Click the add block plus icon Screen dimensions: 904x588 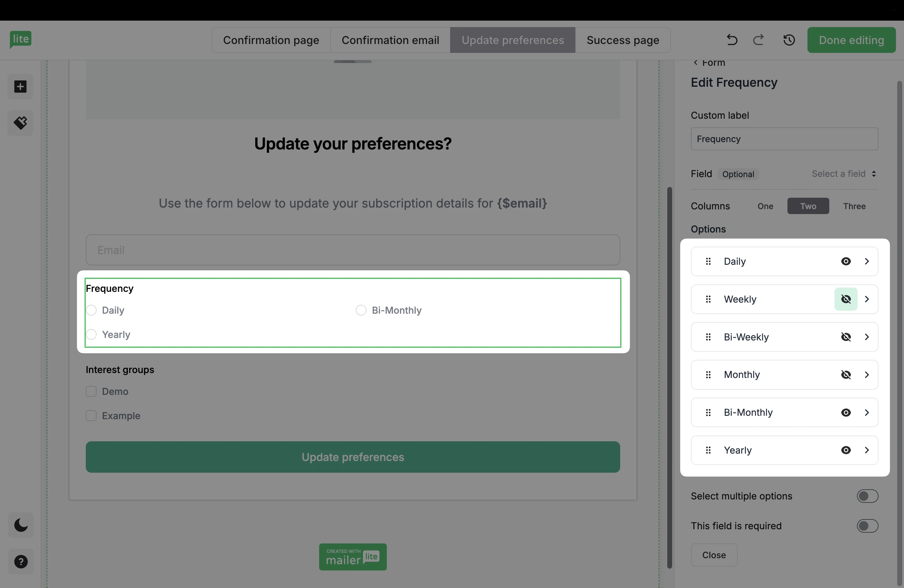[x=21, y=87]
